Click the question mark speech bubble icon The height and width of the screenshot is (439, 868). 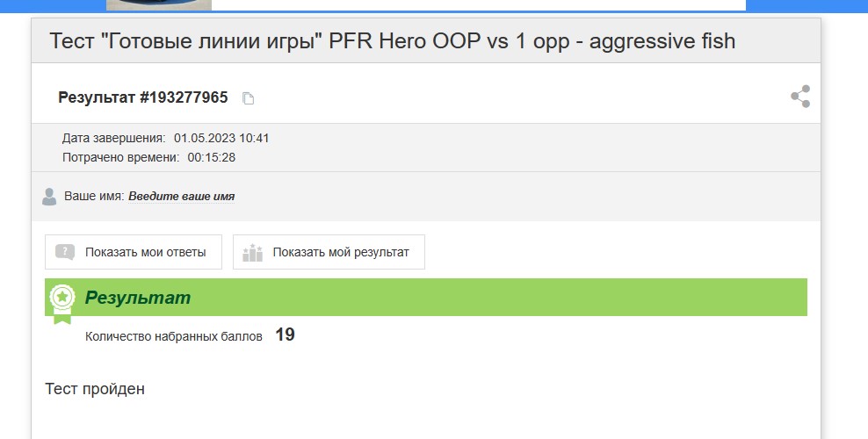pyautogui.click(x=65, y=252)
